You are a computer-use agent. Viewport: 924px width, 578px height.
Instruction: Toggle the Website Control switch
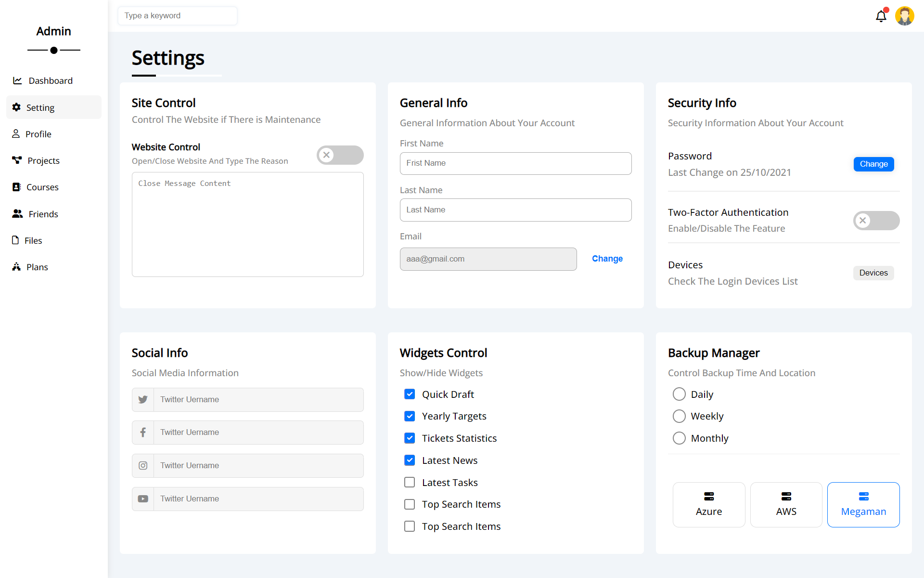[340, 155]
